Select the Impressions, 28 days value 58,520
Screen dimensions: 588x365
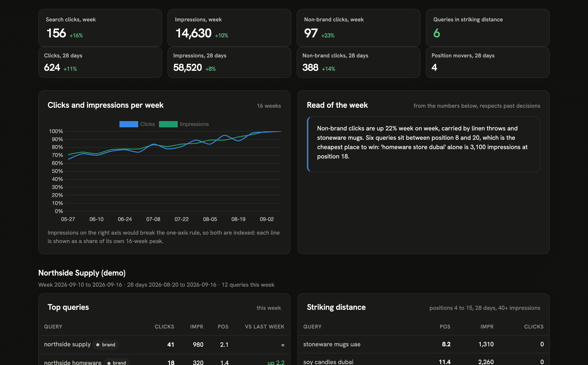188,67
